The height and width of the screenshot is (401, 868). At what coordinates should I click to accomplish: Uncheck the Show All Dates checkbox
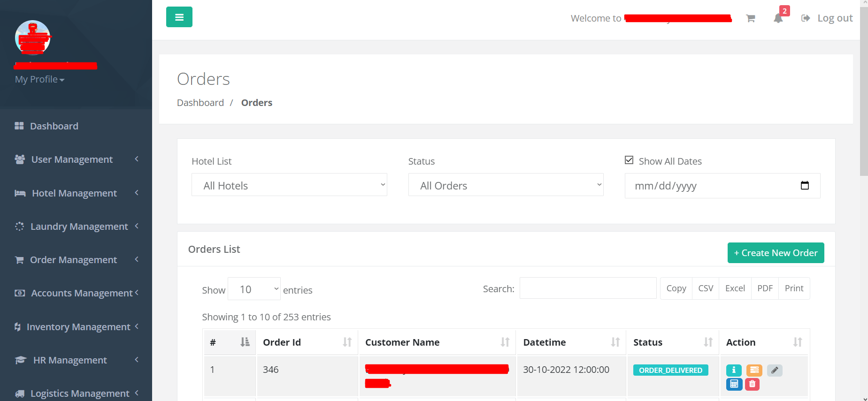coord(629,160)
